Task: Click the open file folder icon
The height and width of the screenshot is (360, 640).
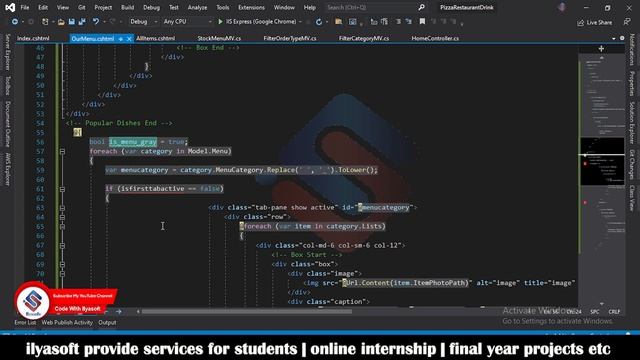Action: click(61, 22)
